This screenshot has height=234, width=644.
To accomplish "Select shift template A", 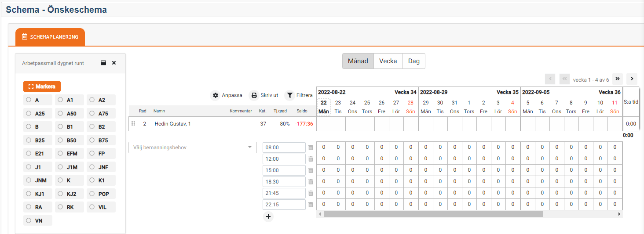I will click(x=38, y=100).
